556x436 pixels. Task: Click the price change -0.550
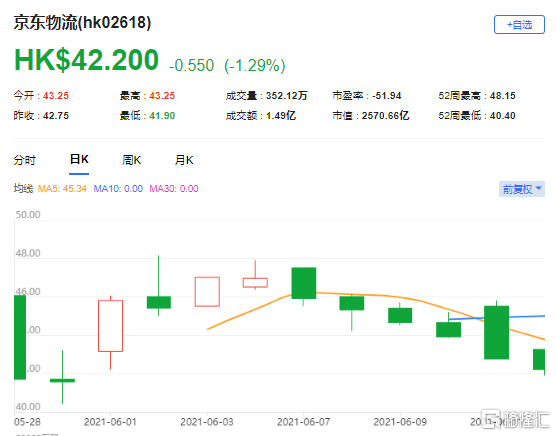pos(191,66)
